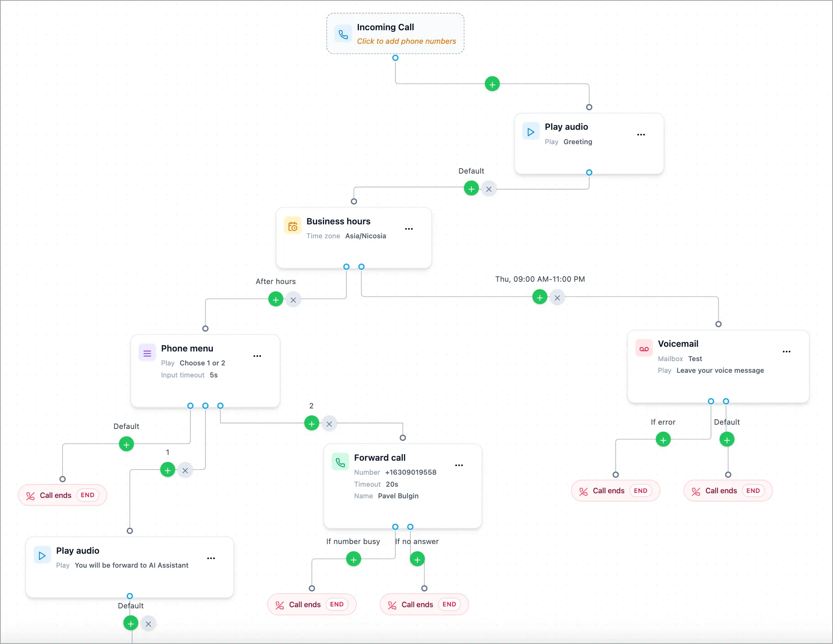Open Business hours node options menu

pos(409,229)
